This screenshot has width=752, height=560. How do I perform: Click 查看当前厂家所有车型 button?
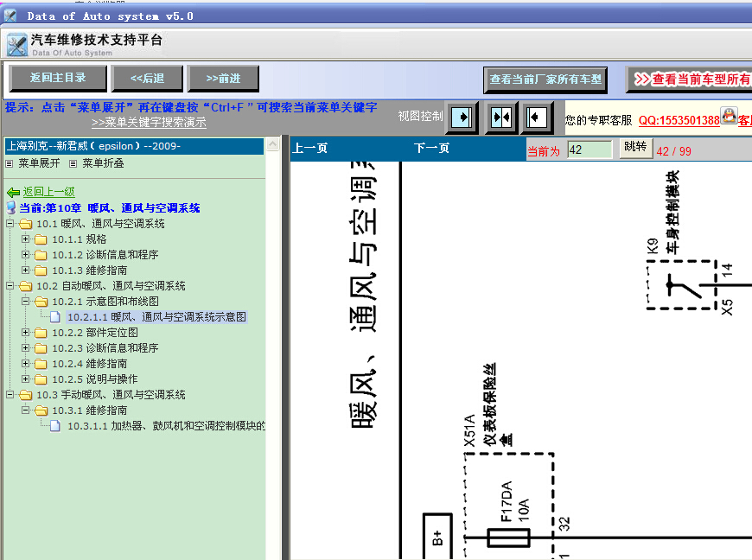click(x=545, y=80)
